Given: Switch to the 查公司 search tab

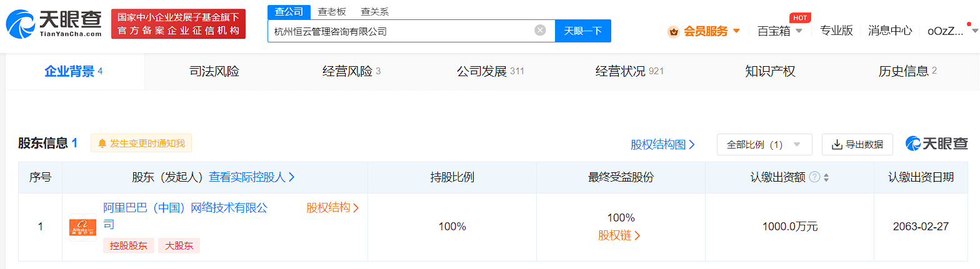Looking at the screenshot, I should 289,12.
